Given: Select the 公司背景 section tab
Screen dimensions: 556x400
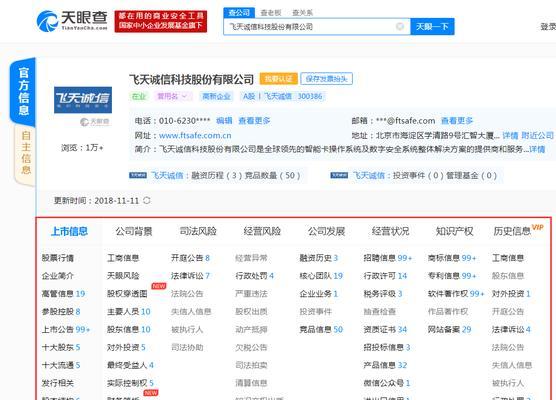Looking at the screenshot, I should [x=134, y=231].
